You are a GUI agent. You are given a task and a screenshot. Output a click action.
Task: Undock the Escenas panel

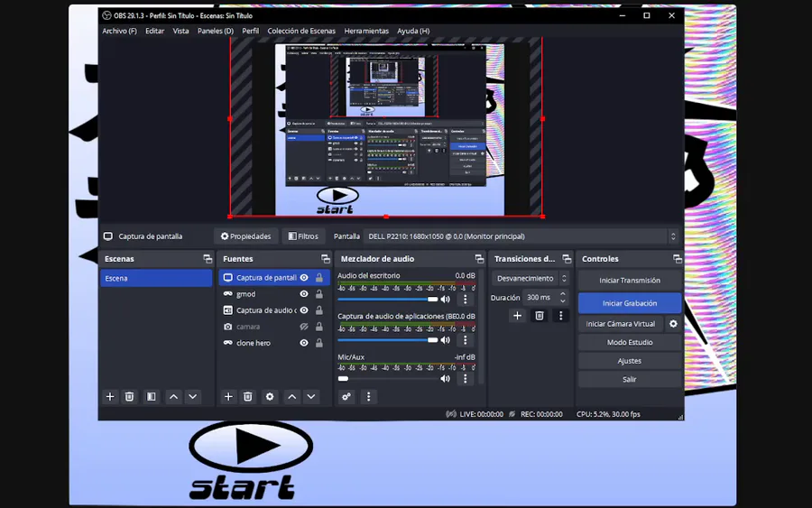[208, 259]
